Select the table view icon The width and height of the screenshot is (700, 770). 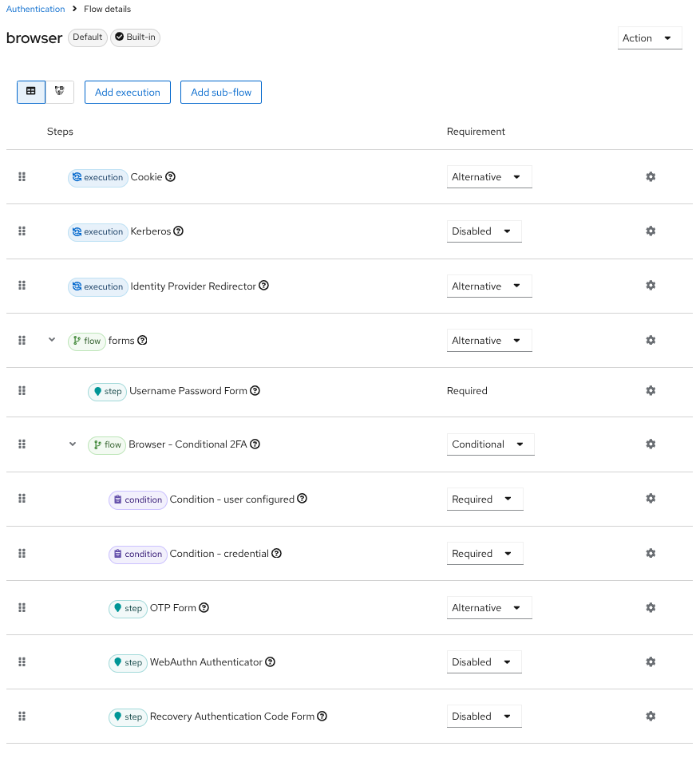pos(30,92)
